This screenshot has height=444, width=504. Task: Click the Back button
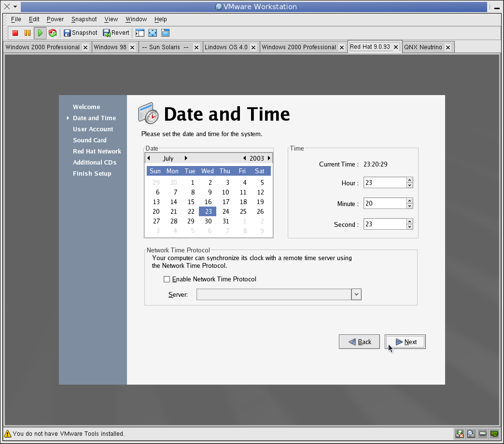359,342
